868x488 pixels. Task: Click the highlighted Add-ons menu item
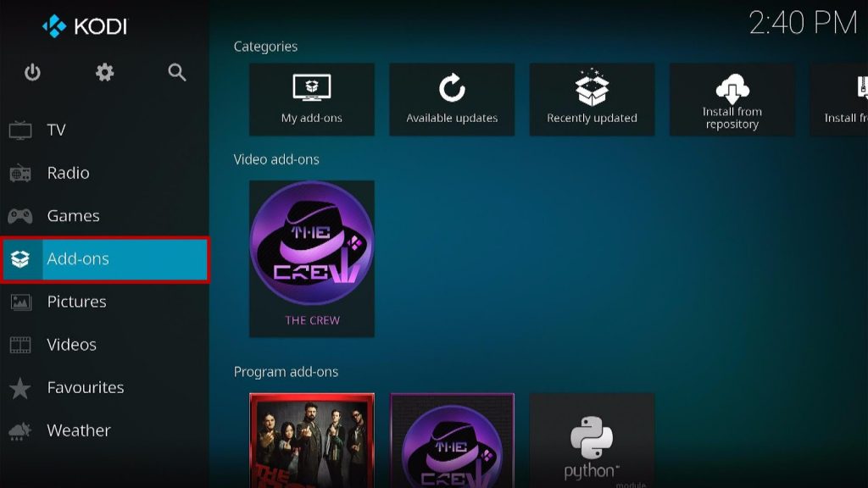(x=104, y=259)
